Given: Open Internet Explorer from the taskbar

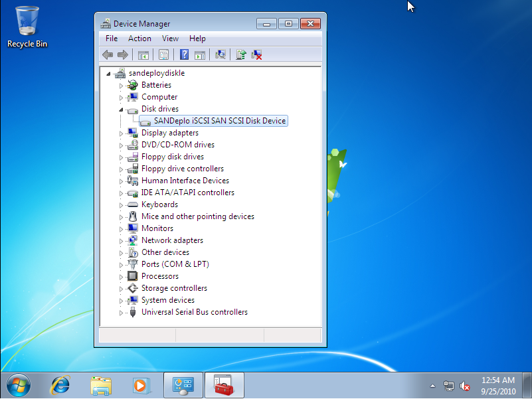Looking at the screenshot, I should pos(60,385).
